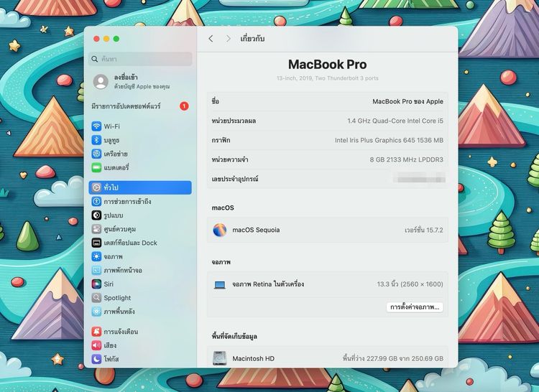The image size is (539, 392).
Task: Go back with the left chevron
Action: 211,39
